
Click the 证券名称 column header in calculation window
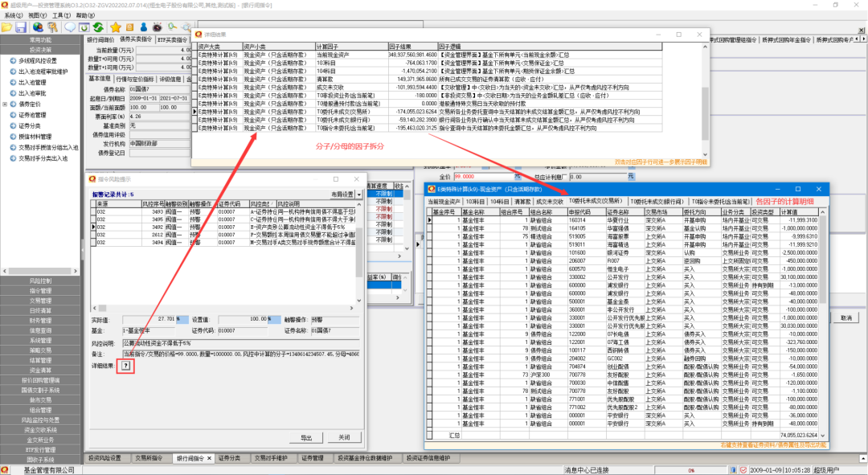tap(624, 212)
